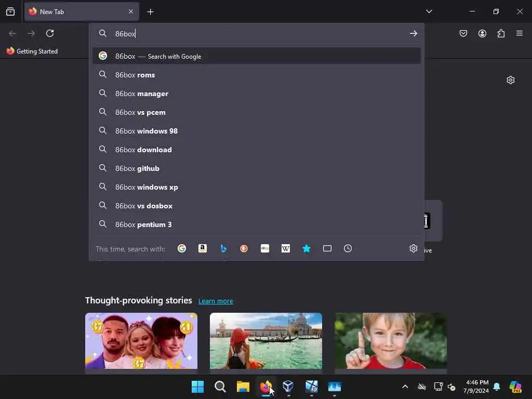Search this time with Bing icon
The image size is (532, 399).
click(x=223, y=248)
